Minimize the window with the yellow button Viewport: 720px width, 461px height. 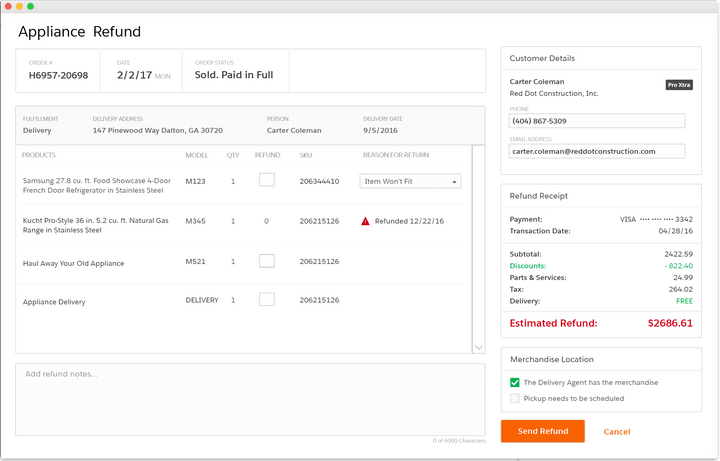[x=18, y=6]
